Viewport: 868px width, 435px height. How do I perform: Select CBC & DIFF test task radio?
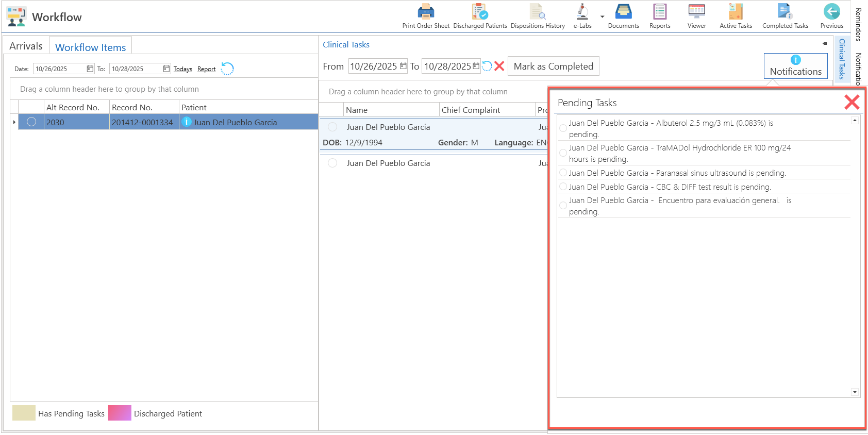[x=563, y=187]
